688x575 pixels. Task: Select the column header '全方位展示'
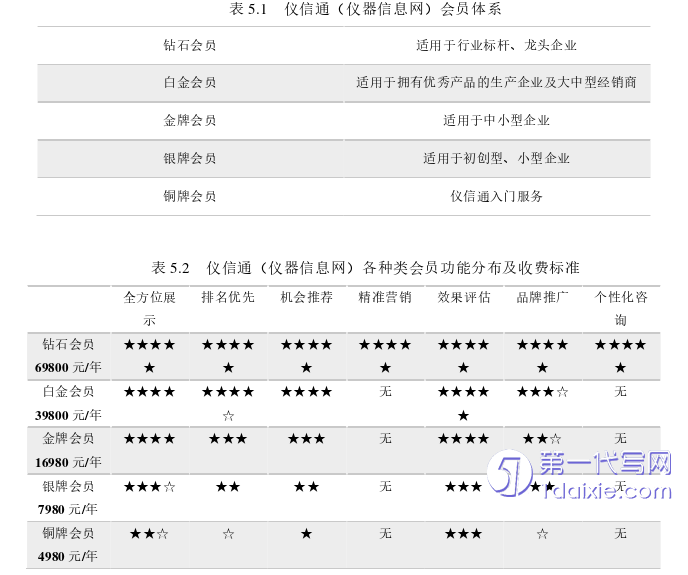[x=150, y=309]
